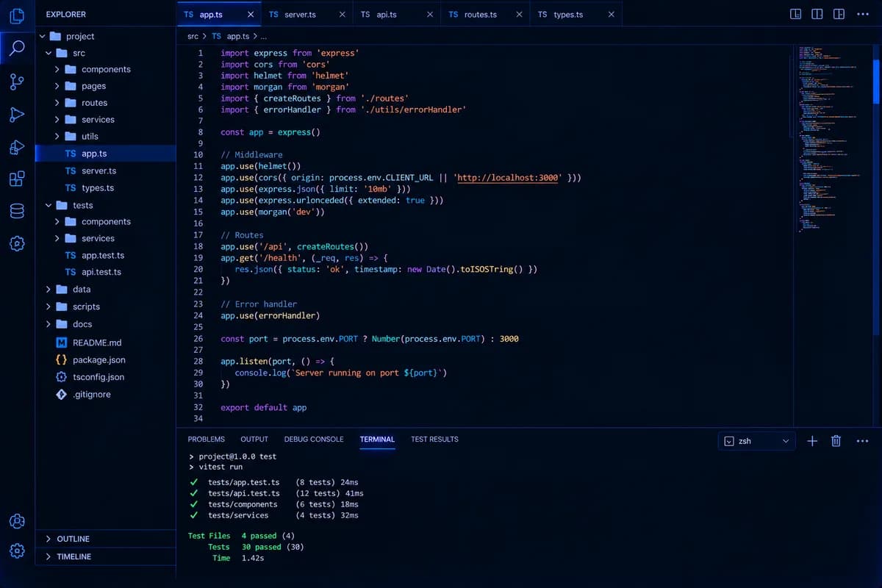Expand the services folder under tests
The image size is (882, 588).
[x=57, y=238]
